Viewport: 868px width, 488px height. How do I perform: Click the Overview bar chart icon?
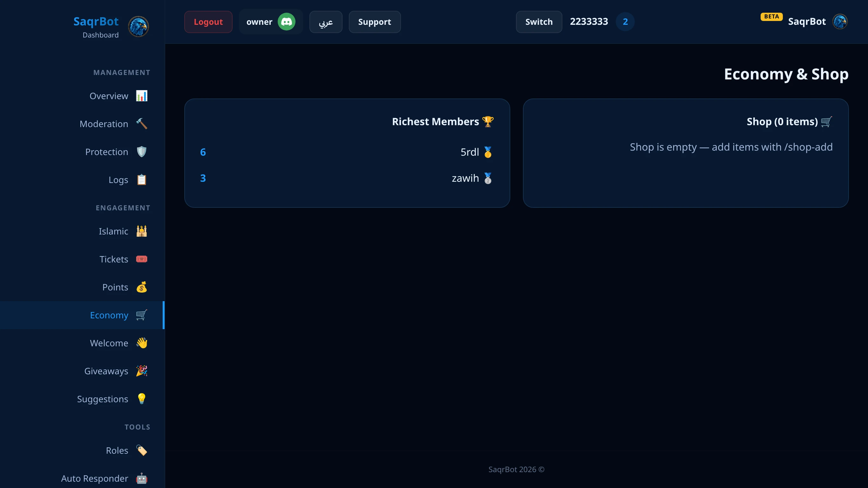click(141, 96)
